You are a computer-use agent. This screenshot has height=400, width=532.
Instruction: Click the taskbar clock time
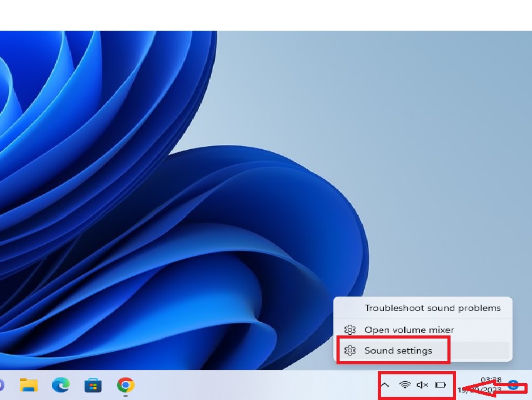[x=491, y=380]
